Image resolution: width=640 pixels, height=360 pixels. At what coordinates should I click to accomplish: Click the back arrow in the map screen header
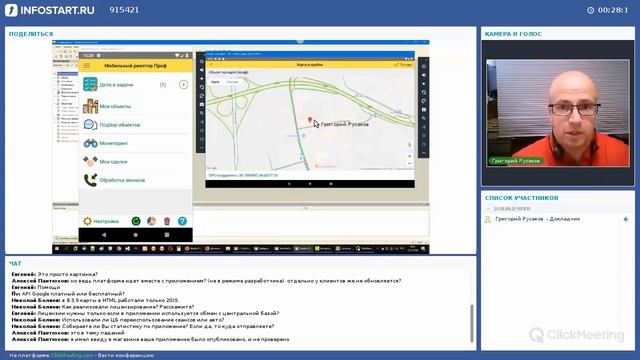pyautogui.click(x=211, y=65)
